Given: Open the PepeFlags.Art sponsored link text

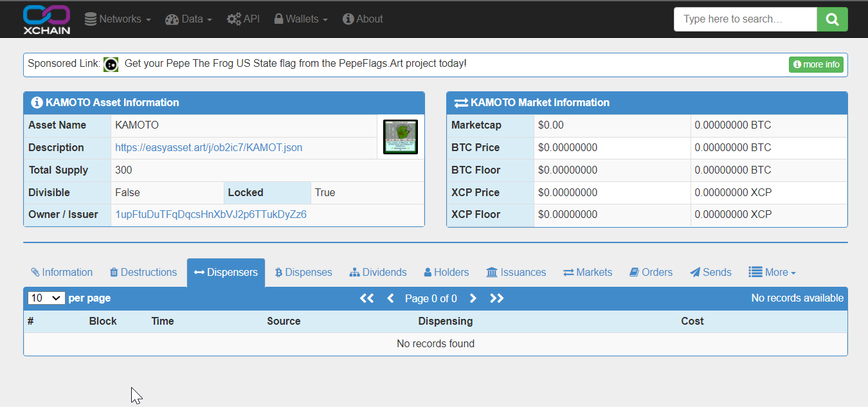Looking at the screenshot, I should 296,64.
